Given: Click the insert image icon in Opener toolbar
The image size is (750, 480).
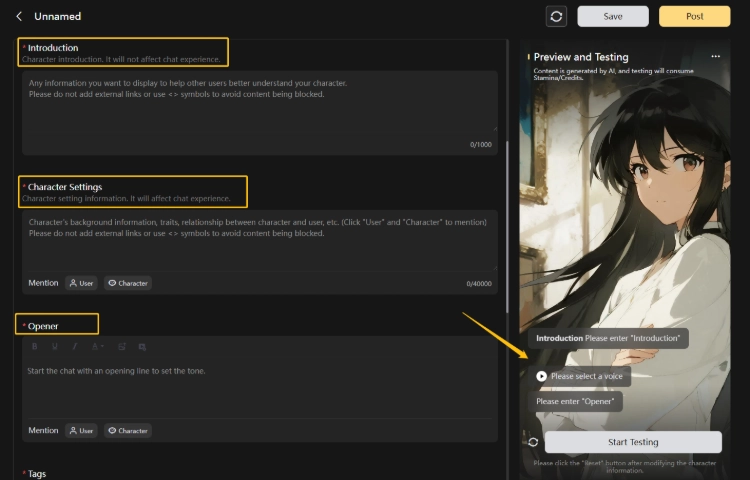Looking at the screenshot, I should tap(121, 347).
